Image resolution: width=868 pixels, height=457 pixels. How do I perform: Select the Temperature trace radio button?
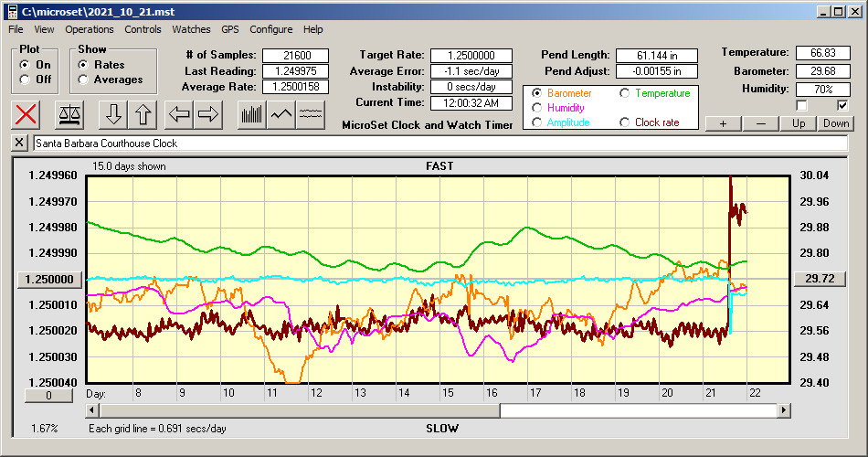pos(624,93)
